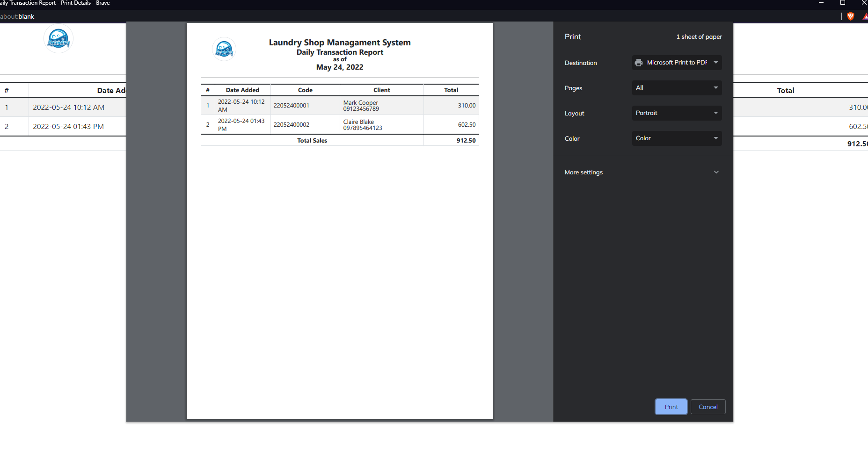
Task: Open the Destination dropdown
Action: (677, 63)
